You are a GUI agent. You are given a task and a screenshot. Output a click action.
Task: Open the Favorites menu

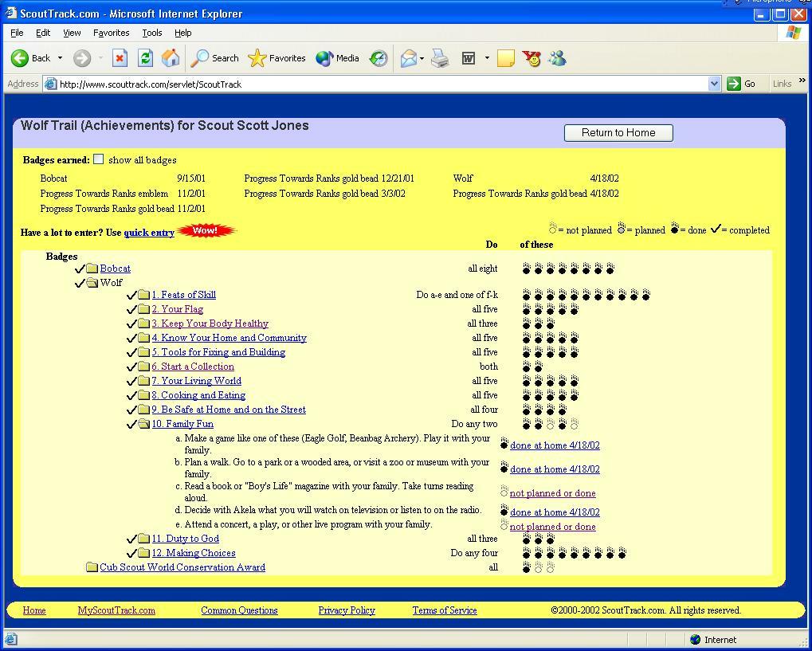click(x=112, y=33)
